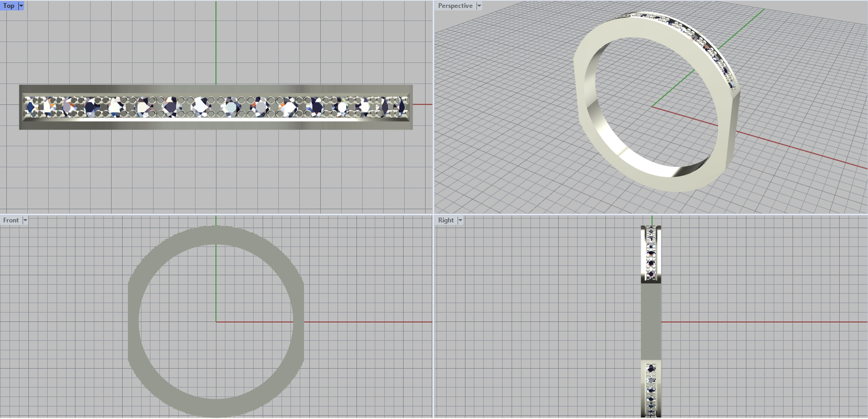This screenshot has width=868, height=419.
Task: Activate the Top viewport title label
Action: point(9,5)
